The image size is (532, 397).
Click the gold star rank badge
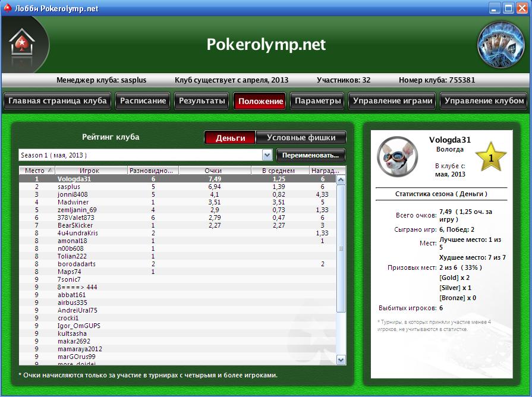(x=490, y=157)
